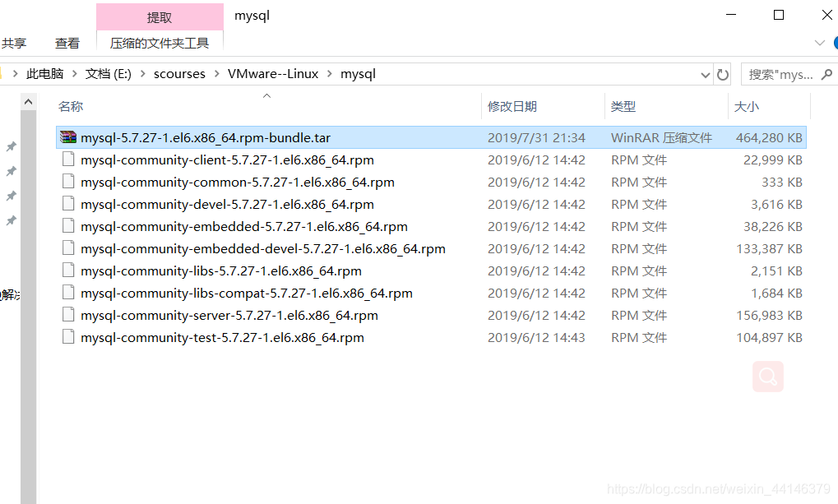Screen dimensions: 838x504
Task: Select file name mysql-community-devel-5.7.27-1.el6.x86_64.rpm
Action: 227,204
